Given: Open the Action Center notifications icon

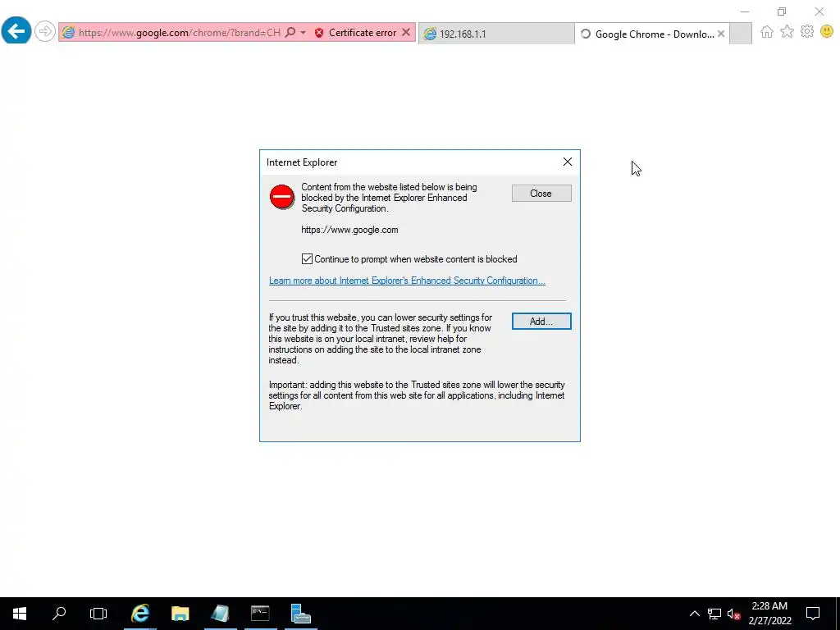Looking at the screenshot, I should click(813, 614).
